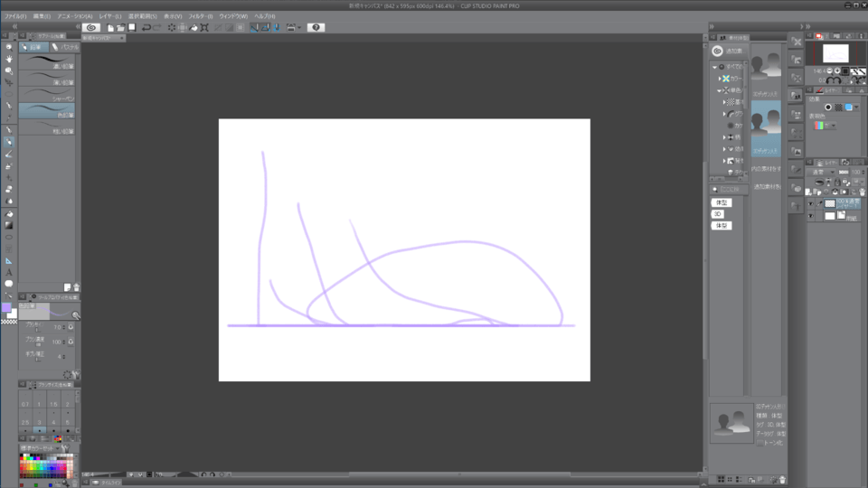
Task: Switch to the 鉛筆 sub tool tab
Action: [34, 47]
